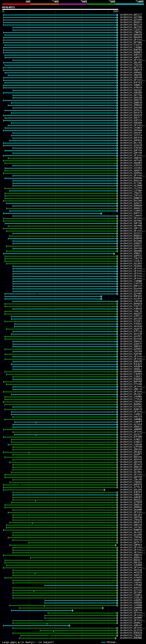This screenshot has height=644, width=146.
Task: Select the UniRef100_Q23728 label
Action: click(x=131, y=630)
